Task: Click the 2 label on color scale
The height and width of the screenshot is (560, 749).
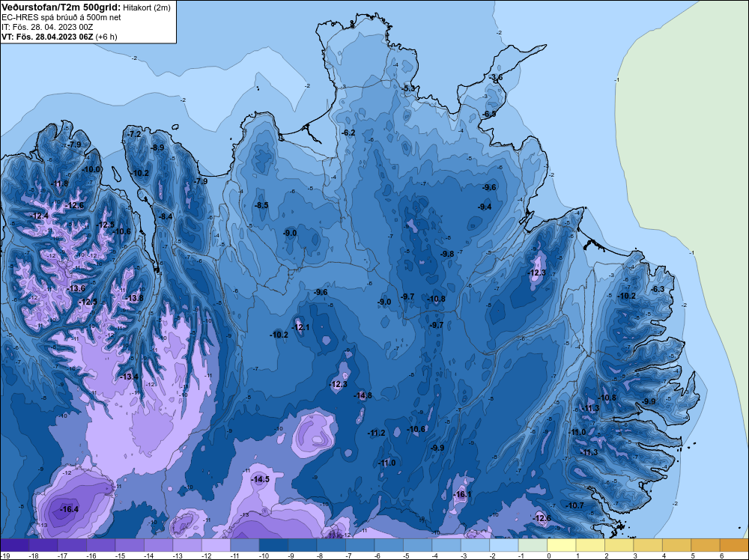Action: point(607,556)
